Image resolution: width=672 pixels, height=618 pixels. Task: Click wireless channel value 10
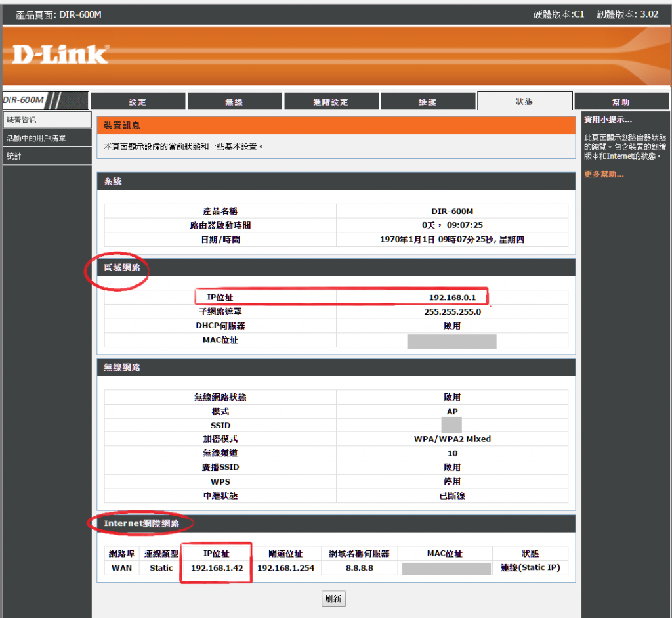point(452,453)
